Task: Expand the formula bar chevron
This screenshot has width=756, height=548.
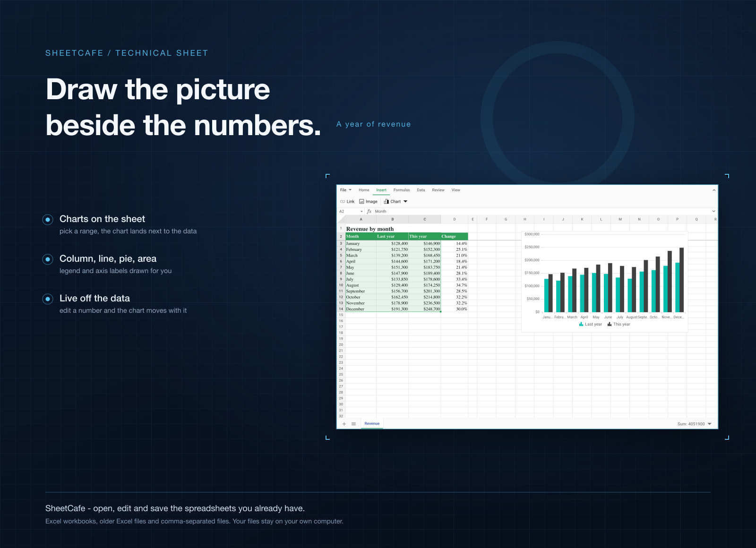Action: click(x=714, y=211)
